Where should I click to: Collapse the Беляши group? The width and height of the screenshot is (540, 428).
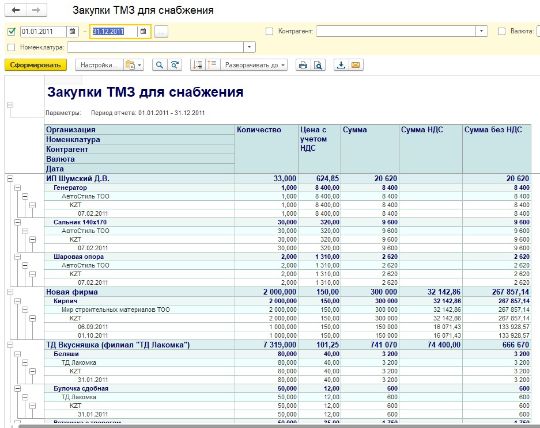tap(18, 354)
